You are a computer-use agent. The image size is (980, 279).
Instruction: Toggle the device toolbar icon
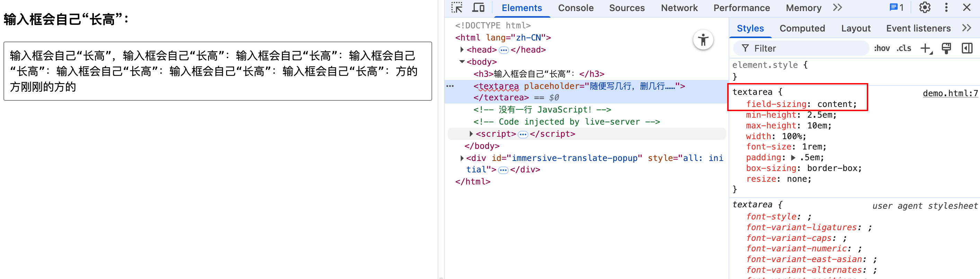click(478, 8)
